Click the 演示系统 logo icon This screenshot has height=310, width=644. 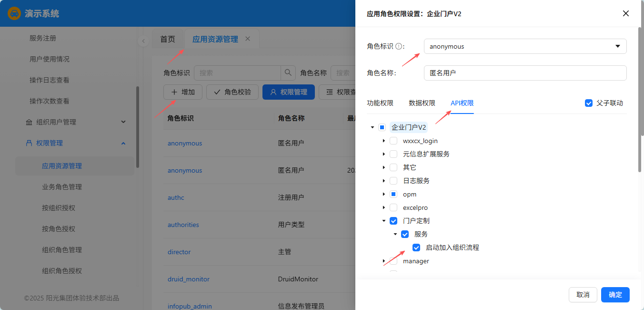14,13
